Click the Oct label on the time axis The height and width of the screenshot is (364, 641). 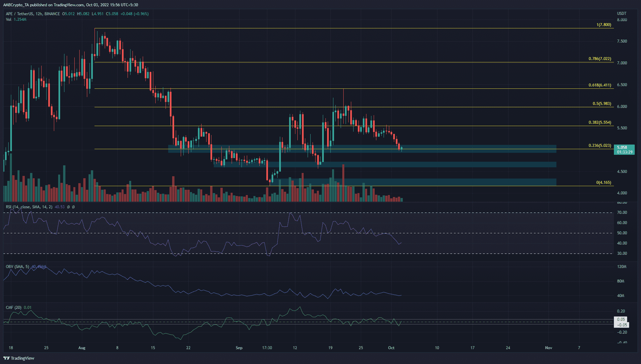392,348
